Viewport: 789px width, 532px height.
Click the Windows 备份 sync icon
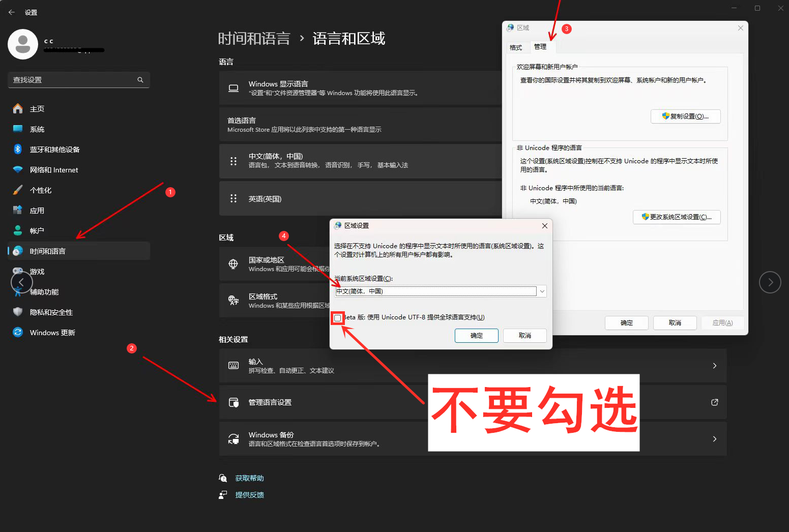pos(233,439)
